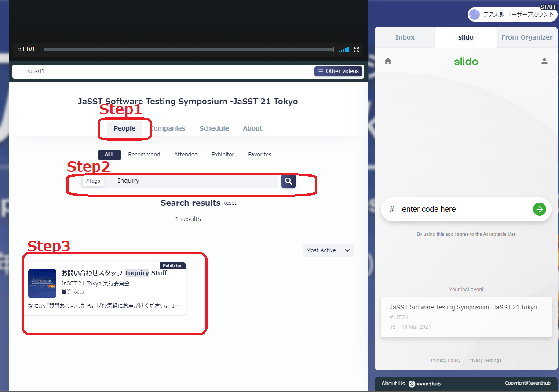Click the live video progress bar
This screenshot has height=392, width=559.
188,50
